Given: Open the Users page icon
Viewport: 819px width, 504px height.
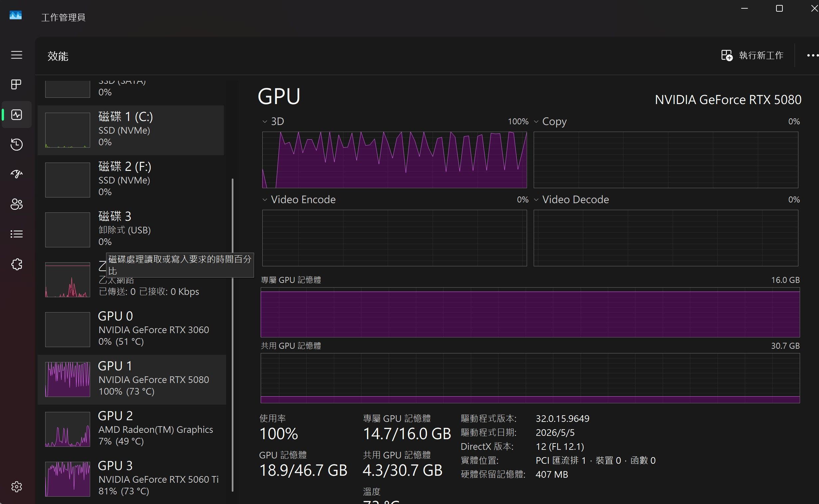Looking at the screenshot, I should tap(16, 204).
